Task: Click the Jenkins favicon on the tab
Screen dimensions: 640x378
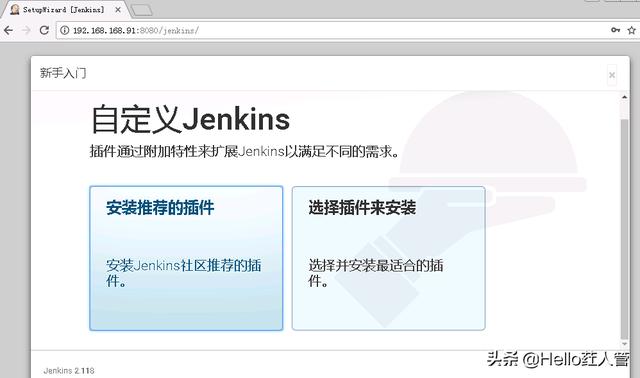Action: pos(15,9)
